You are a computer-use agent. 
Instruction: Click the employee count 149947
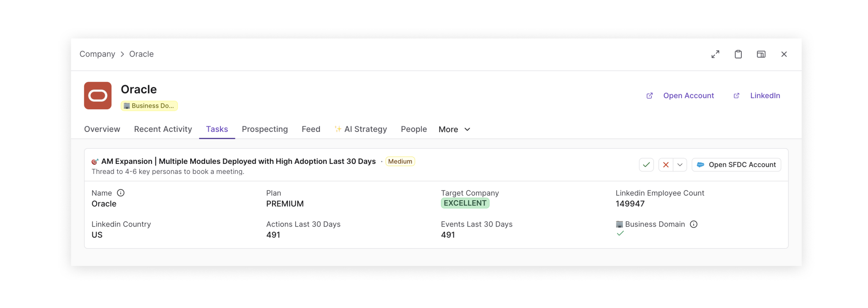630,204
